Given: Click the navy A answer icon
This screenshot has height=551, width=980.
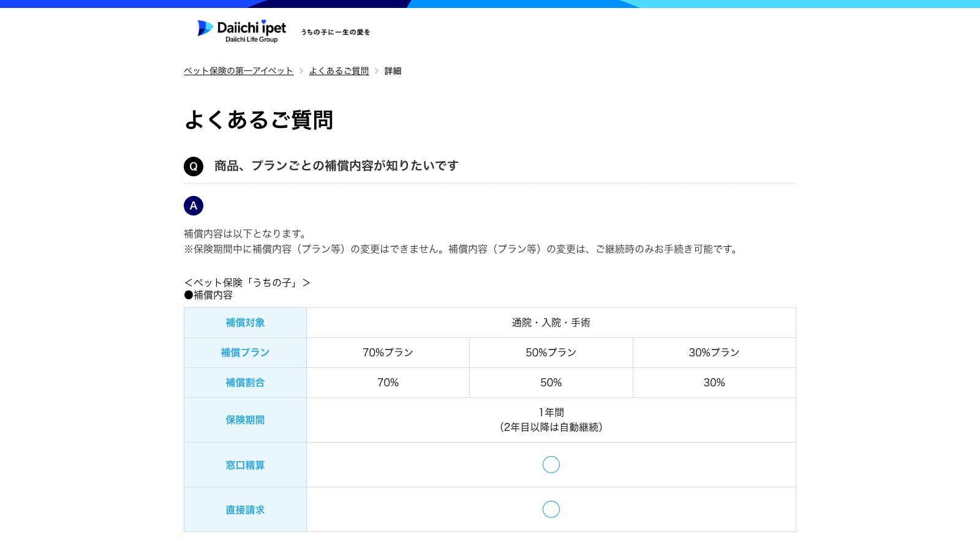Looking at the screenshot, I should coord(194,206).
